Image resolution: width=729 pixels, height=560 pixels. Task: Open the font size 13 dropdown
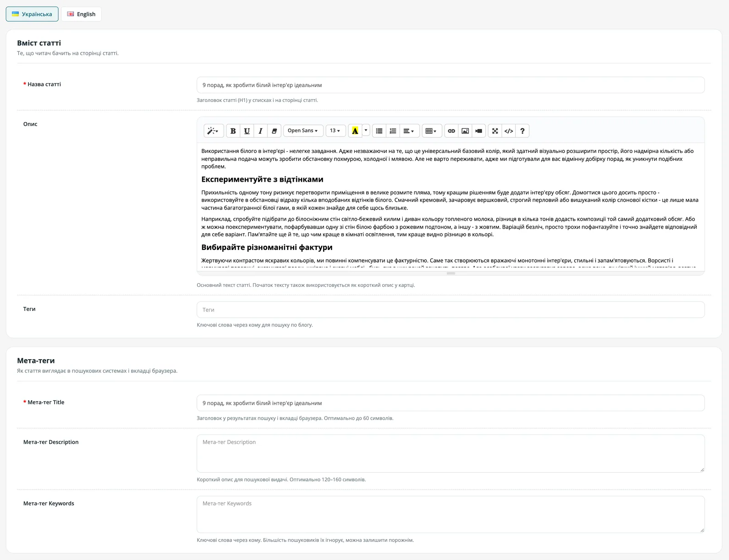tap(336, 131)
